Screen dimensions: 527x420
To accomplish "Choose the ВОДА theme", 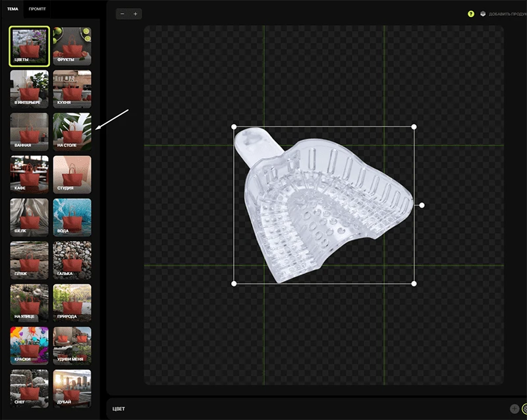I will [x=72, y=217].
